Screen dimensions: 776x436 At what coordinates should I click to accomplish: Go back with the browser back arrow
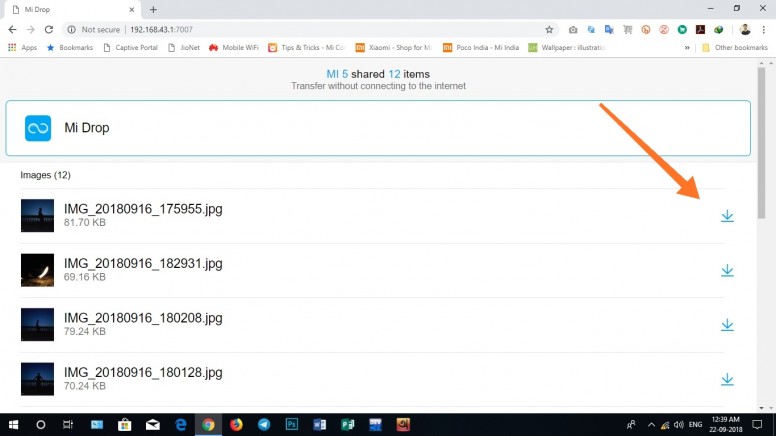(12, 30)
